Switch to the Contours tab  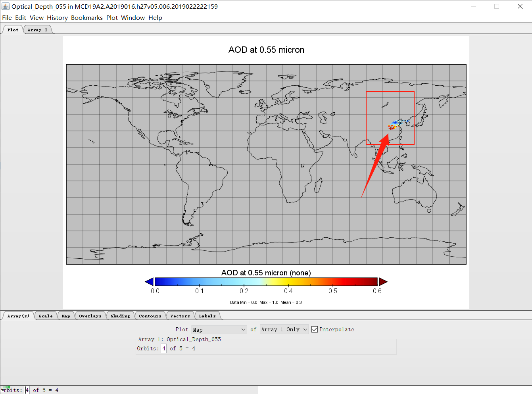point(150,315)
